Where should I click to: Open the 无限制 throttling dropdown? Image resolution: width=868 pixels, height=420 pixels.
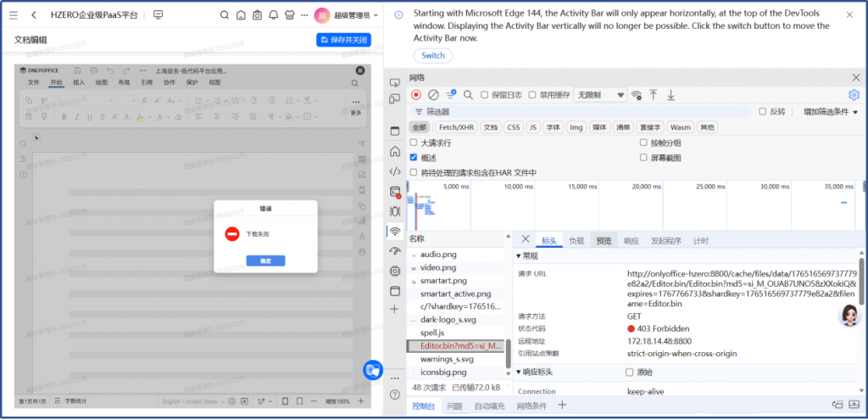point(599,95)
